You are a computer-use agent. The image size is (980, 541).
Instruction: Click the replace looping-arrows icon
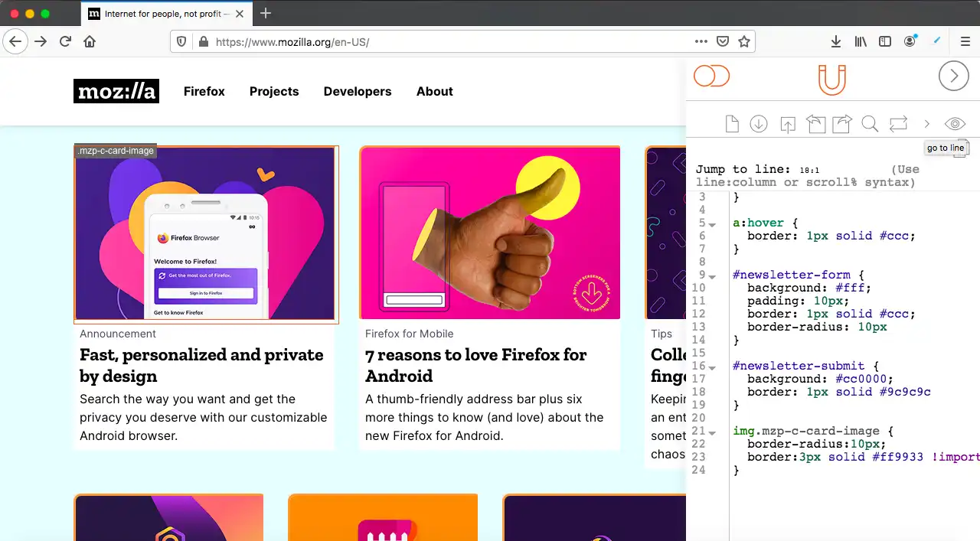pos(898,123)
